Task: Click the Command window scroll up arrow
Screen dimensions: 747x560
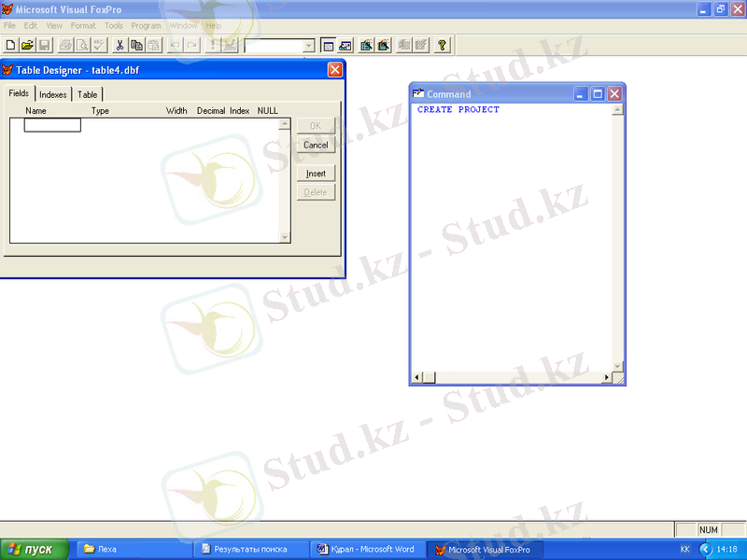Action: pos(617,110)
